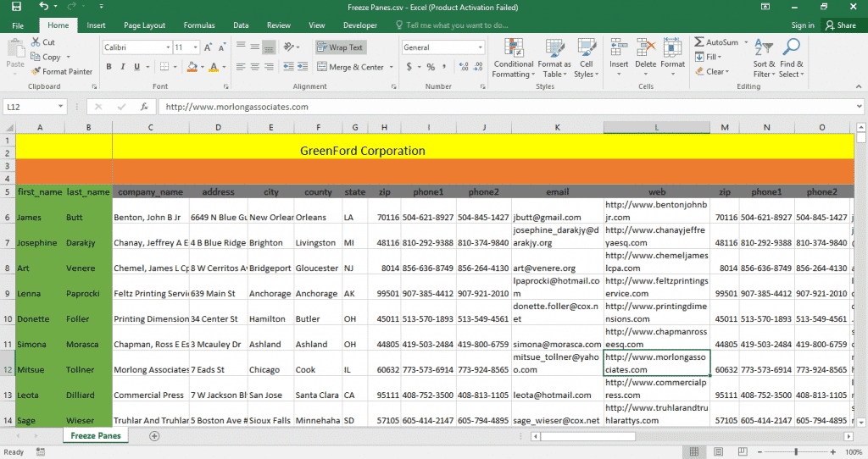This screenshot has height=459, width=868.
Task: Click the AutoSum sigma icon
Action: point(698,42)
